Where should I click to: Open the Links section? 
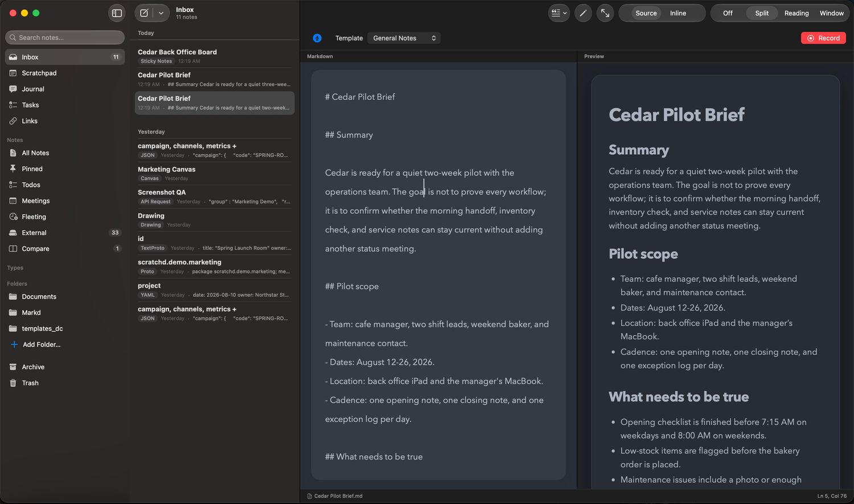[x=65, y=121]
